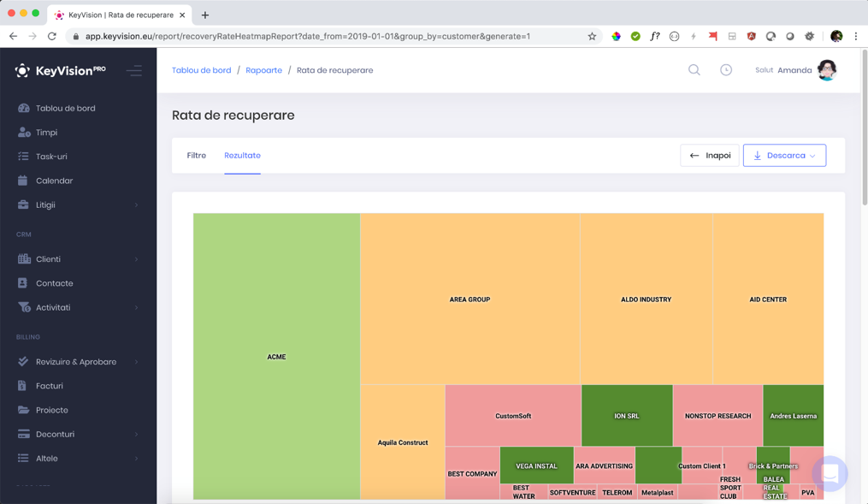
Task: Click the SOFTVENTURE heatmap tile
Action: tap(572, 492)
